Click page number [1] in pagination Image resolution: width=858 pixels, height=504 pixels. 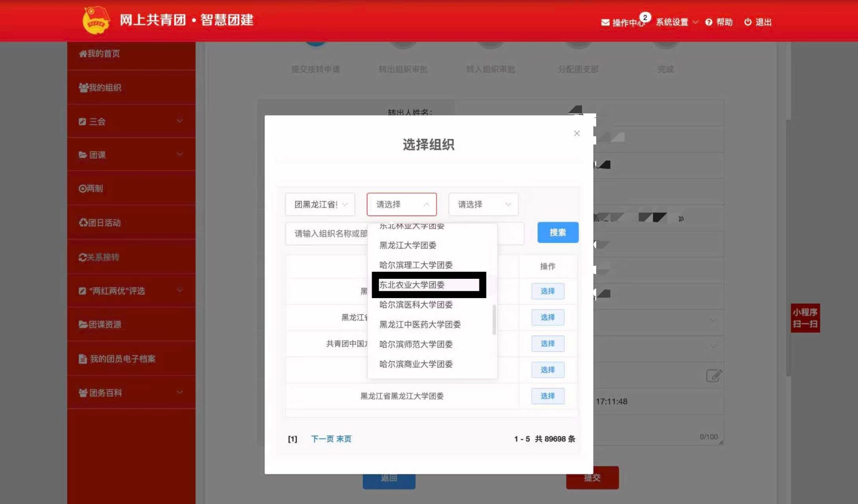pos(292,439)
